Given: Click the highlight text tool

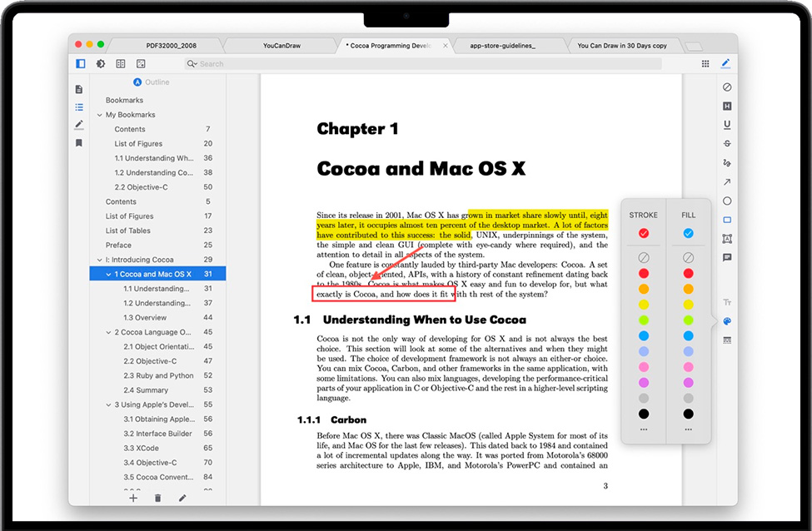Looking at the screenshot, I should pos(727,107).
